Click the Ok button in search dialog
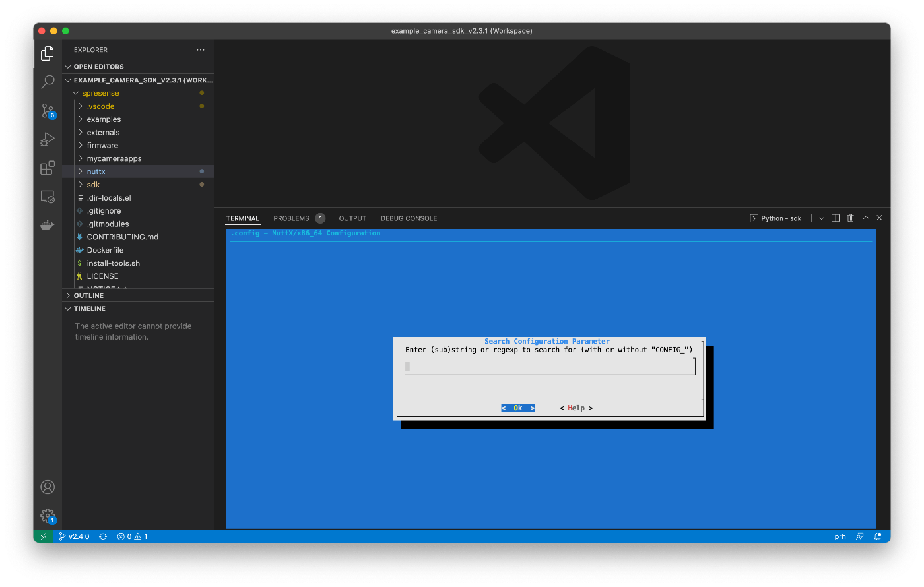The image size is (924, 587). pyautogui.click(x=517, y=408)
